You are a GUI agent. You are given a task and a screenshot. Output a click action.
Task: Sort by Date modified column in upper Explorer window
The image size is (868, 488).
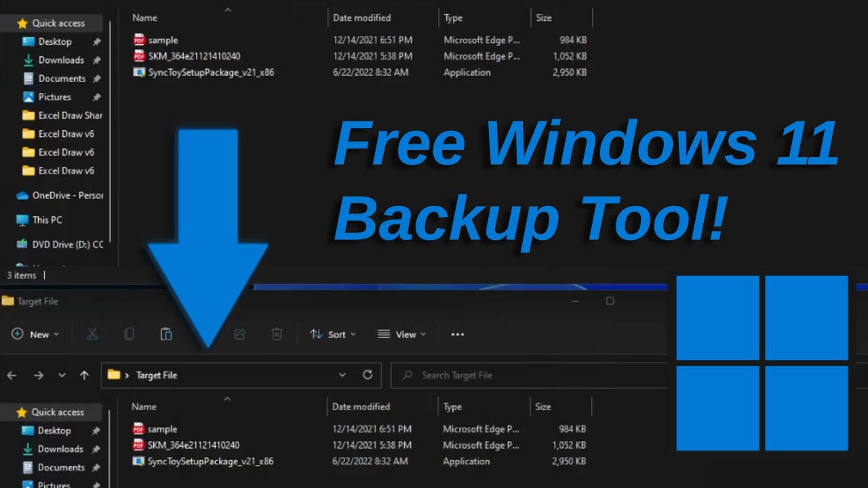click(x=362, y=18)
